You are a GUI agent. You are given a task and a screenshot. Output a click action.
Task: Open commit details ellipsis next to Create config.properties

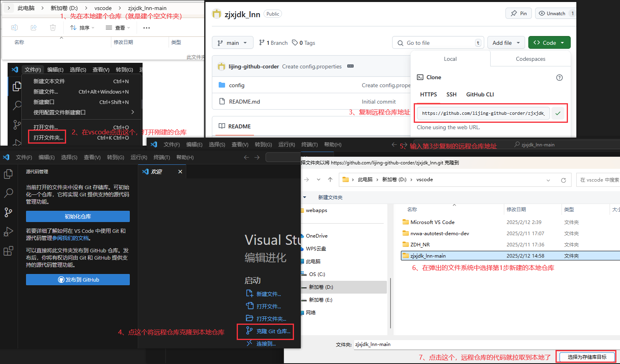tap(350, 66)
